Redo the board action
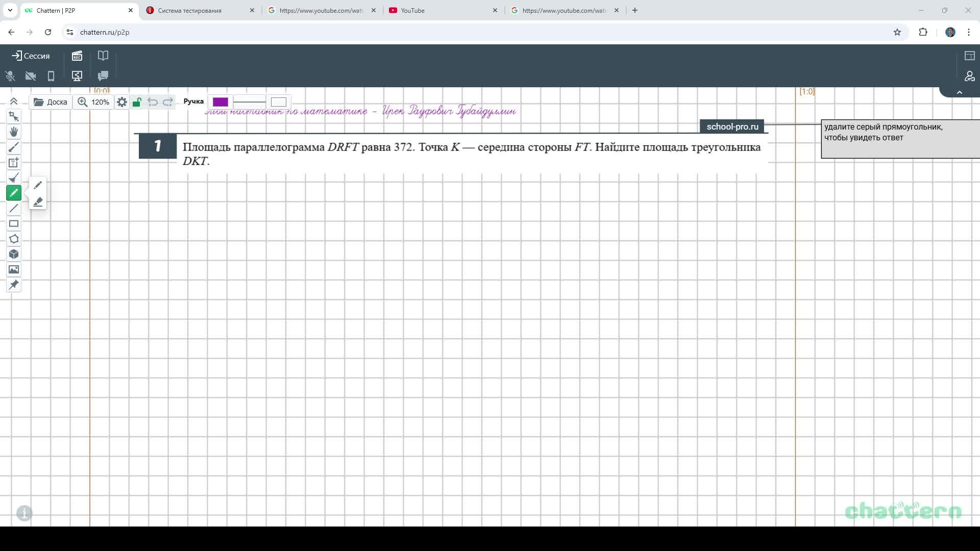This screenshot has width=980, height=551. (168, 102)
